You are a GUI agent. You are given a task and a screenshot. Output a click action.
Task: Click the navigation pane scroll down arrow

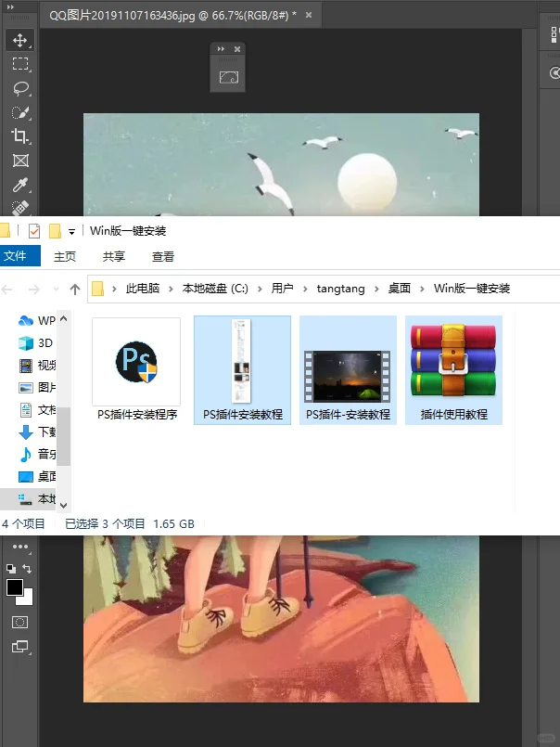click(64, 505)
